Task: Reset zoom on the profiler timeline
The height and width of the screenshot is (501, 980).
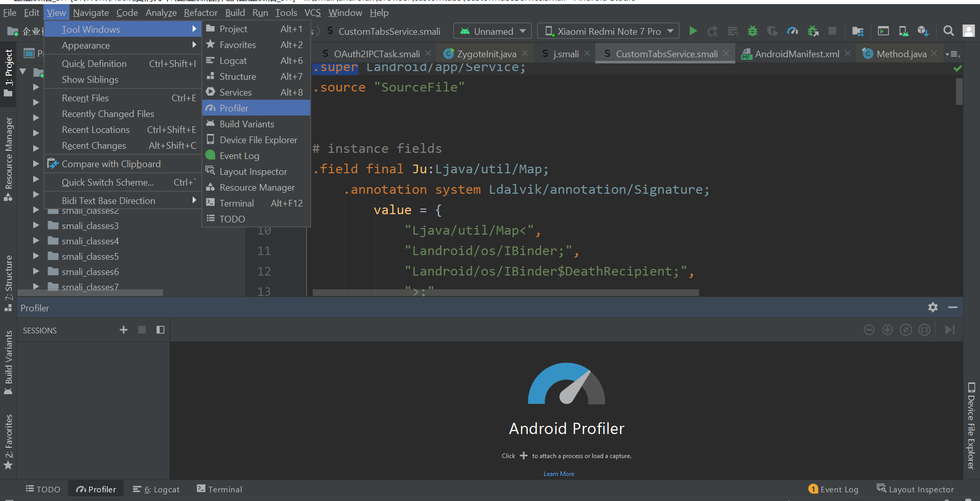Action: tap(906, 330)
